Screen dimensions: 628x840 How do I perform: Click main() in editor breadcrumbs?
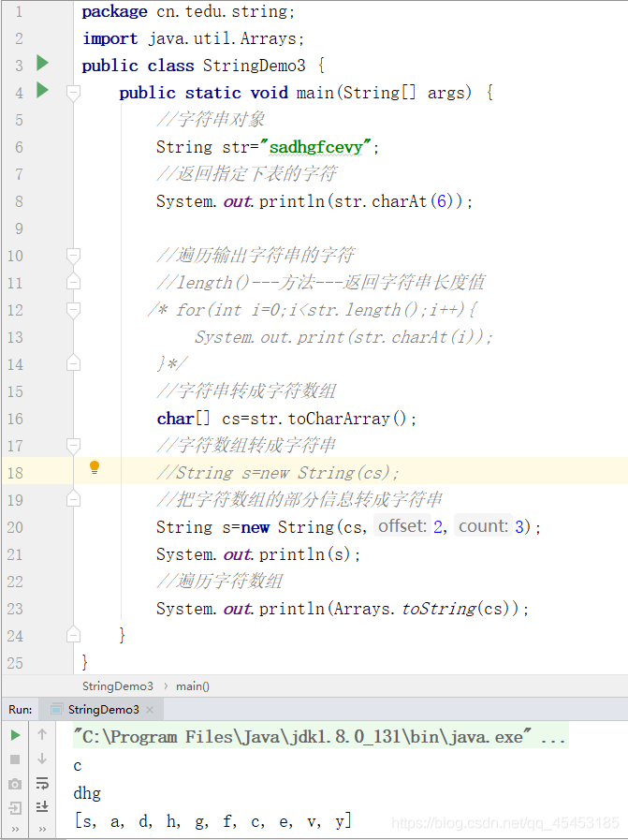pos(193,686)
